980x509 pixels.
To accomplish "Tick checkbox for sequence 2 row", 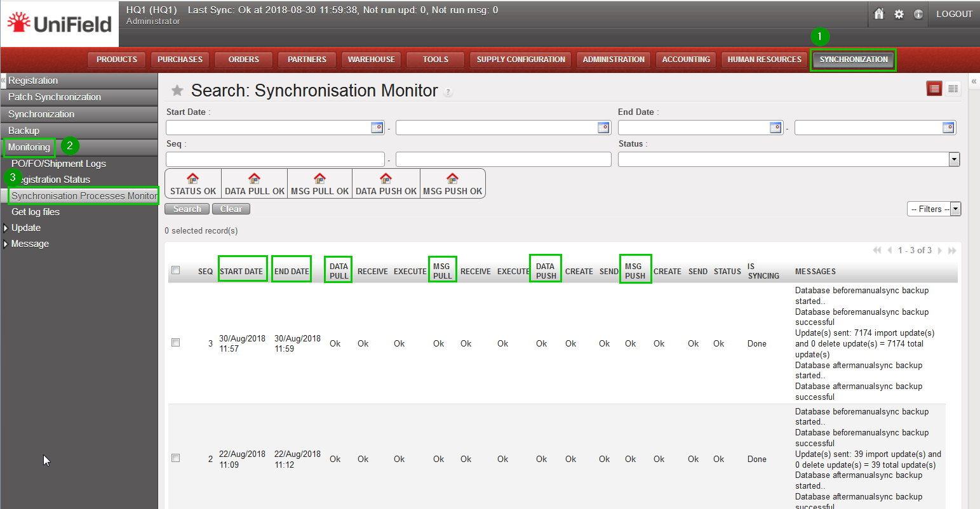I will pos(176,458).
